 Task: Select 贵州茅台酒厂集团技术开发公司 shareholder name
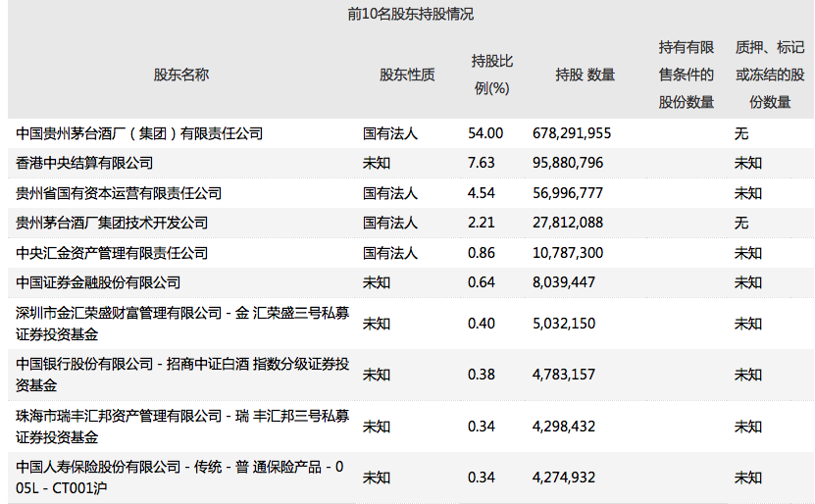(x=112, y=223)
